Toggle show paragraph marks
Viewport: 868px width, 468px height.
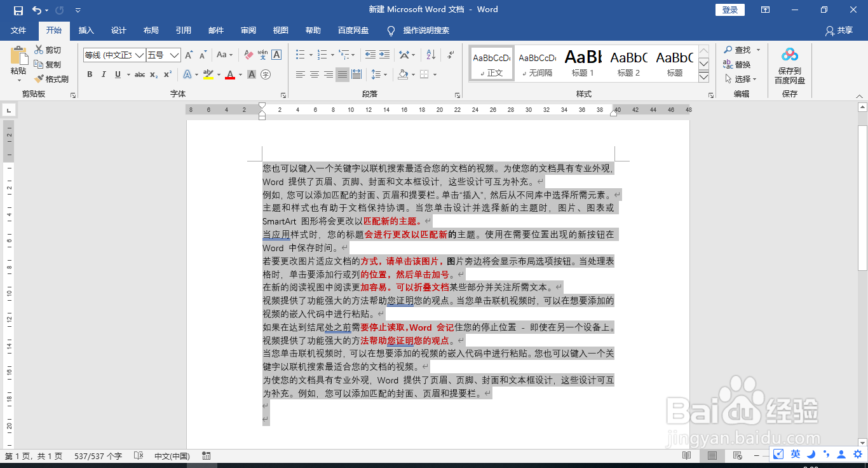coord(449,55)
